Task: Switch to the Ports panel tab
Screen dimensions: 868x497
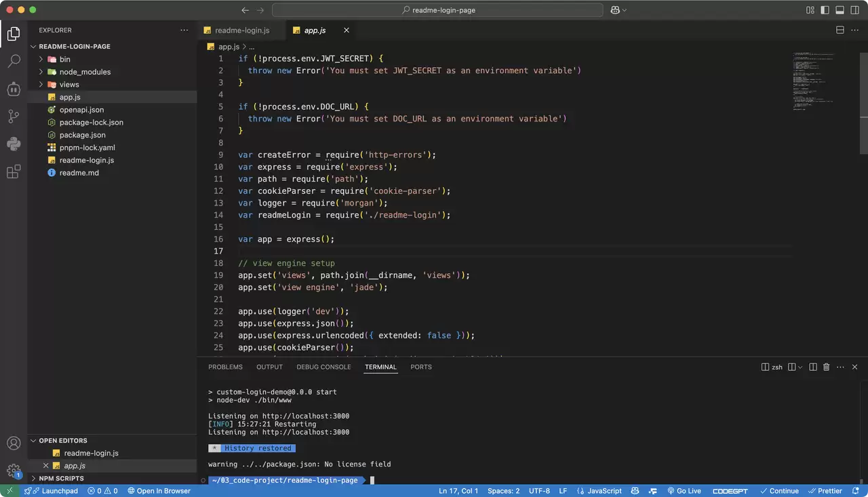Action: pos(421,367)
